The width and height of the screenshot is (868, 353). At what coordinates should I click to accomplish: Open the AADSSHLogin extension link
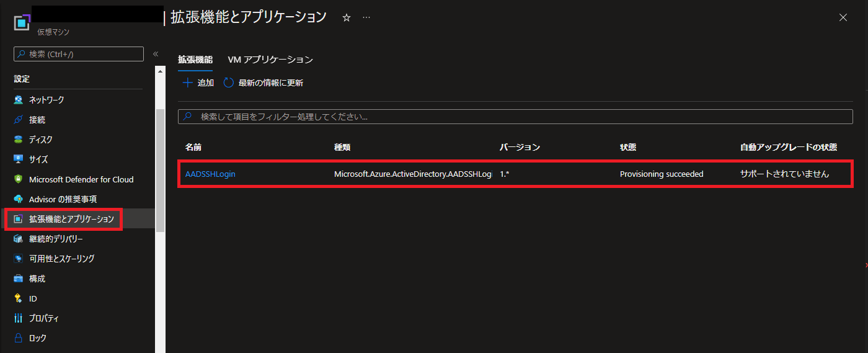tap(210, 174)
